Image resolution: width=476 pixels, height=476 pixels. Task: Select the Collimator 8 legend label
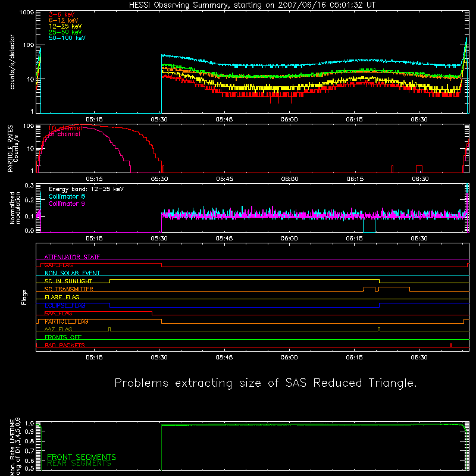(x=67, y=196)
